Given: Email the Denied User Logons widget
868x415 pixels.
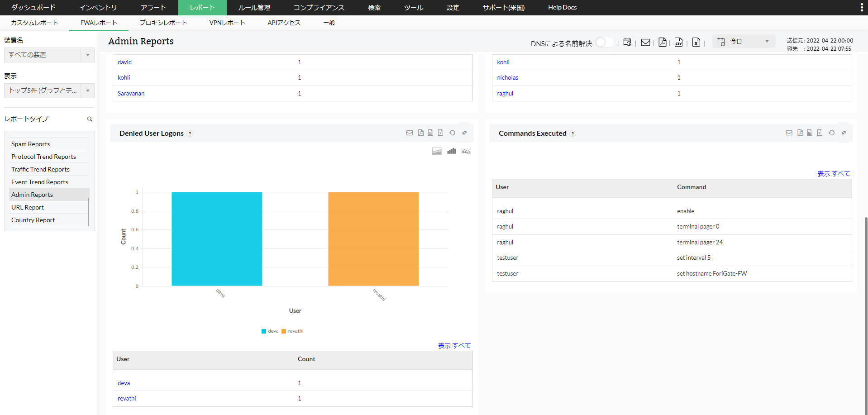Looking at the screenshot, I should (x=410, y=133).
